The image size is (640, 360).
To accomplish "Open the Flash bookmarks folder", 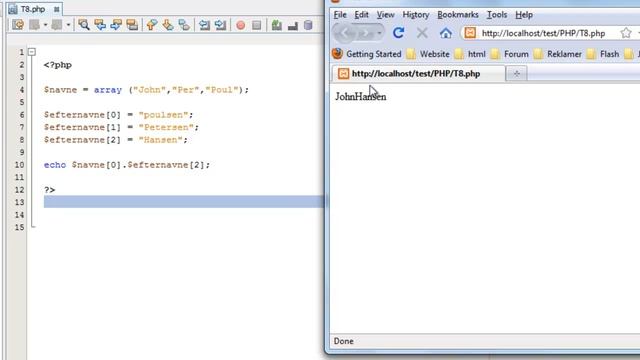I will (x=603, y=54).
